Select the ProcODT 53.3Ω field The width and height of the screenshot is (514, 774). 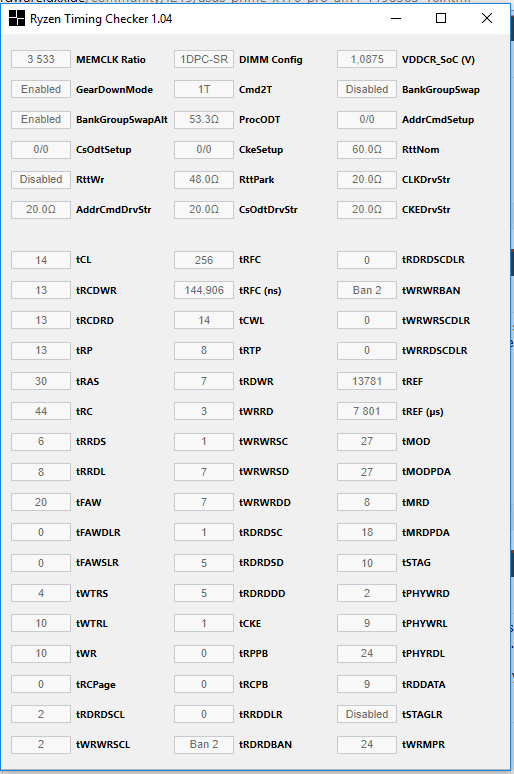[x=204, y=119]
